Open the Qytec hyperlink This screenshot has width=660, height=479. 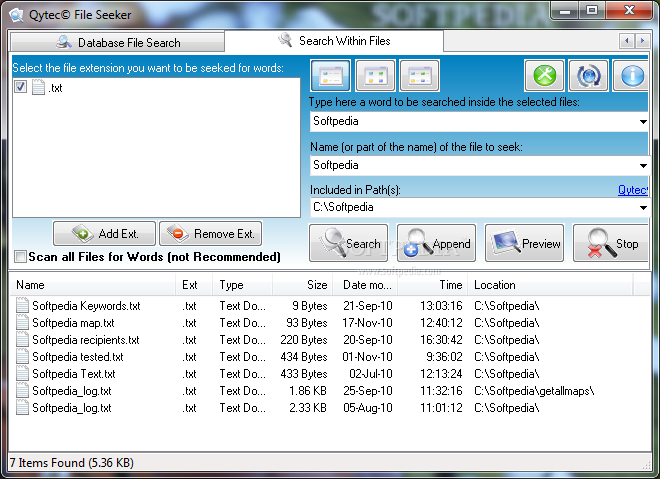(x=633, y=190)
